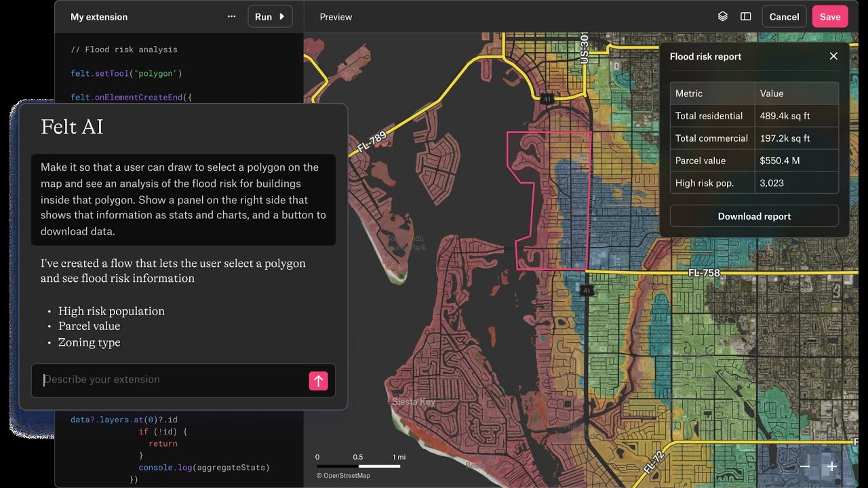868x488 pixels.
Task: Select the Total residential metric cell
Action: (712, 116)
